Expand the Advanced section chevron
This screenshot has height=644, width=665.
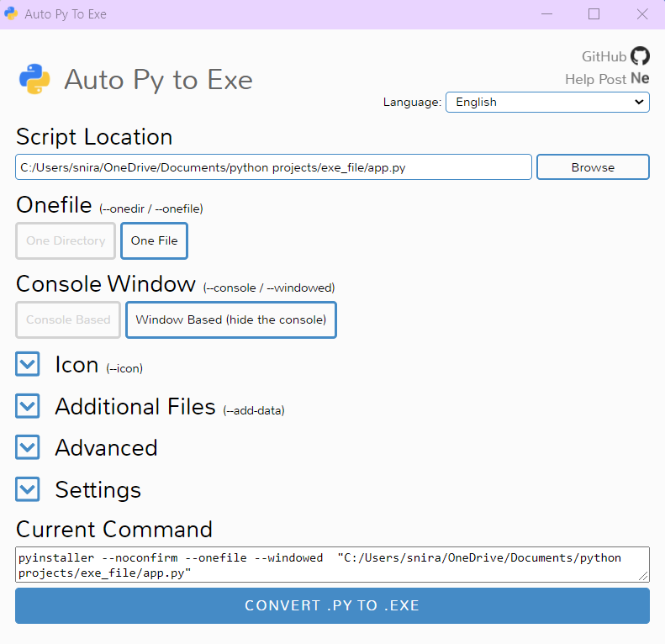(28, 447)
